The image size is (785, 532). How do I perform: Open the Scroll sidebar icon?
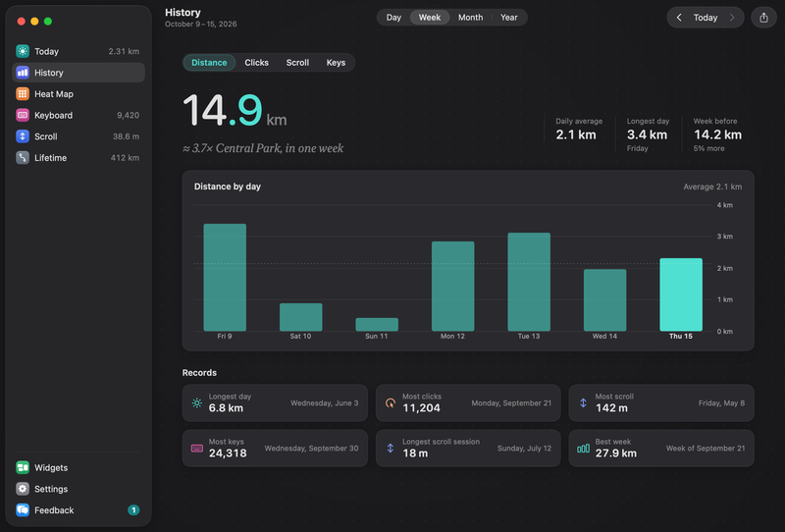[x=23, y=136]
